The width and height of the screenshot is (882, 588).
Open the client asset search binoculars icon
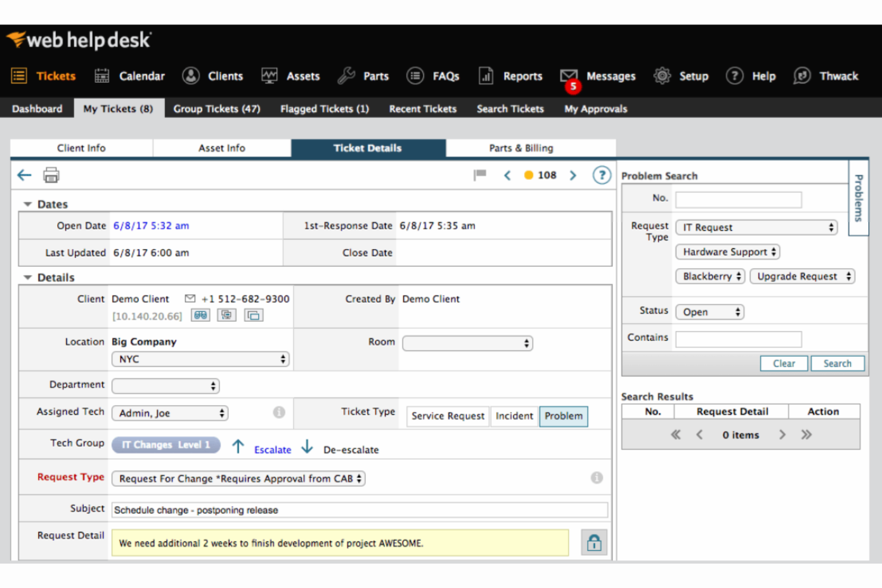coord(200,315)
